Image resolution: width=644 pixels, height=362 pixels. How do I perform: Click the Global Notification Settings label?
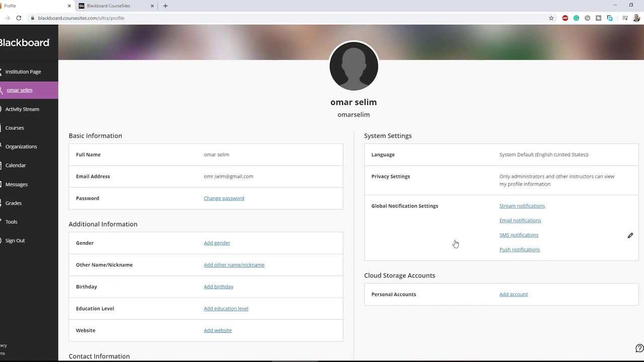coord(405,206)
